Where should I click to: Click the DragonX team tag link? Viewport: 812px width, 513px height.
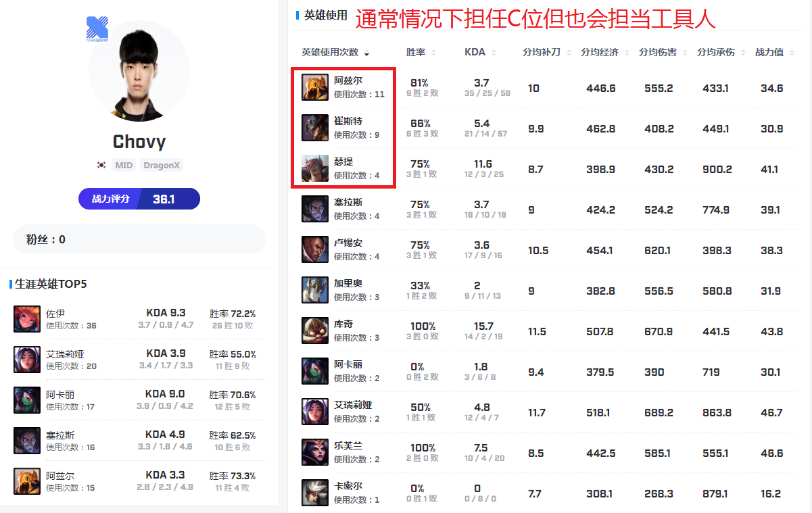coord(162,165)
